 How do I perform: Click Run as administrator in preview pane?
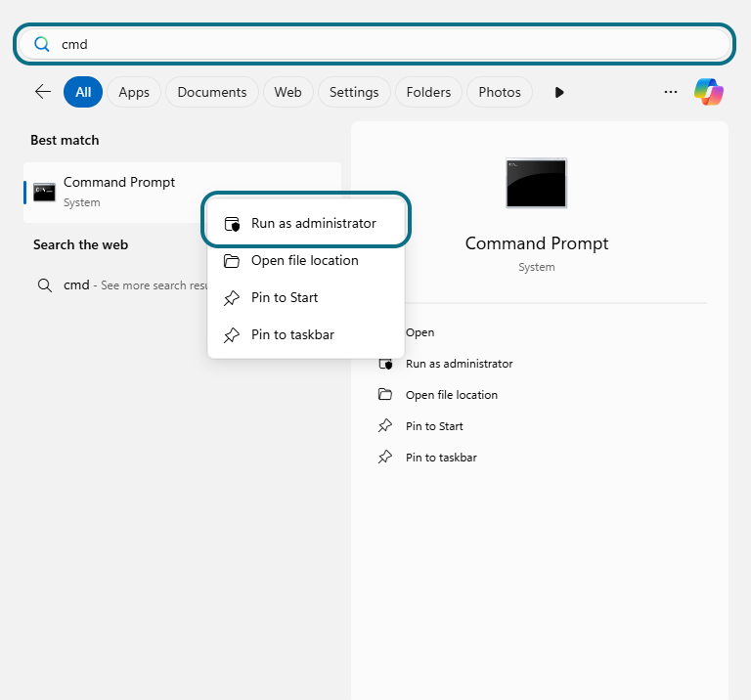[x=460, y=364]
